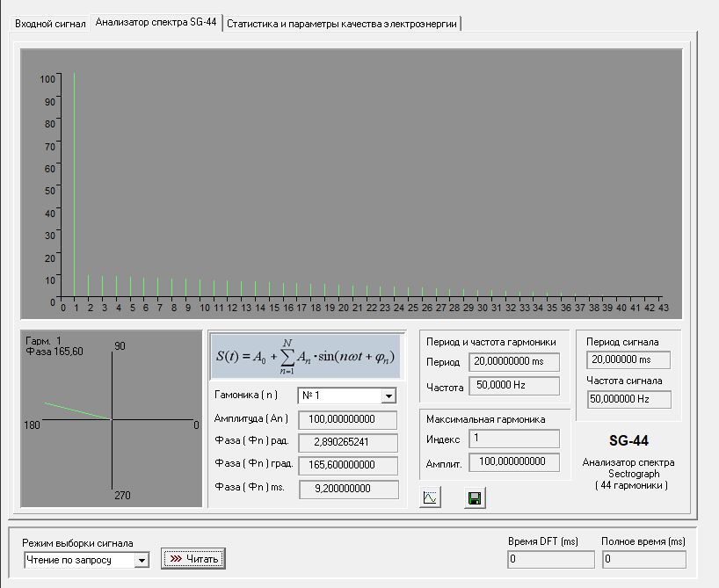Click the Время DFT (ms) field
Viewport: 719px width, 588px height.
(x=550, y=559)
